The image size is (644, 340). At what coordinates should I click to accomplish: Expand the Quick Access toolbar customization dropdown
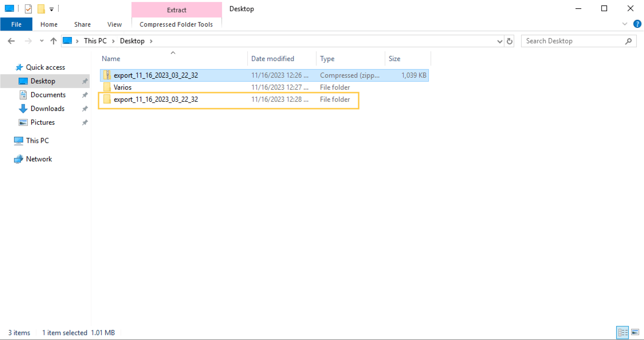[x=52, y=9]
